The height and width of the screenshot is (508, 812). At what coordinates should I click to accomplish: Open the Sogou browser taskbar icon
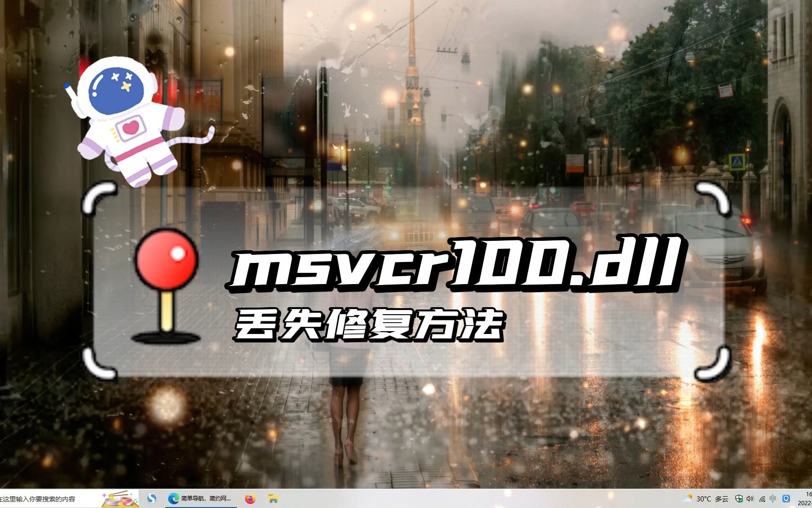152,499
